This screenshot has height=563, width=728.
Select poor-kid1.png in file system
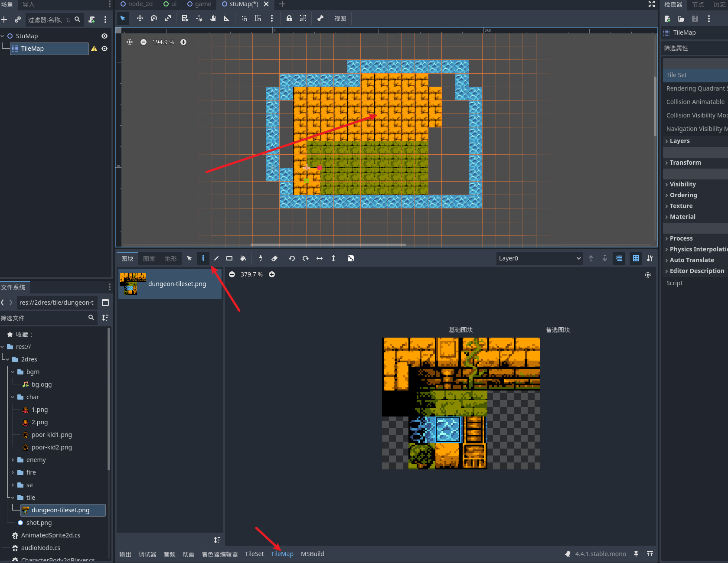pyautogui.click(x=52, y=435)
